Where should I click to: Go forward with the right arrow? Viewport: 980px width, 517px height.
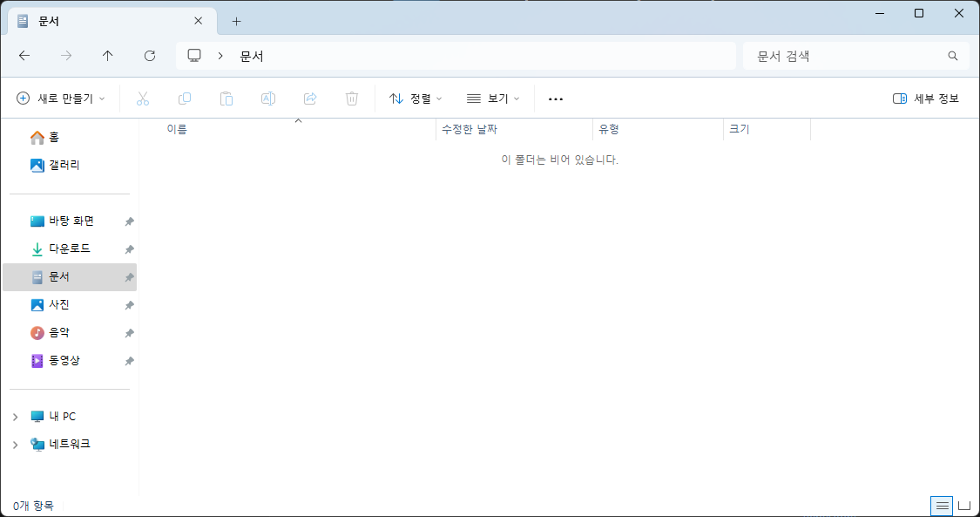(x=66, y=56)
